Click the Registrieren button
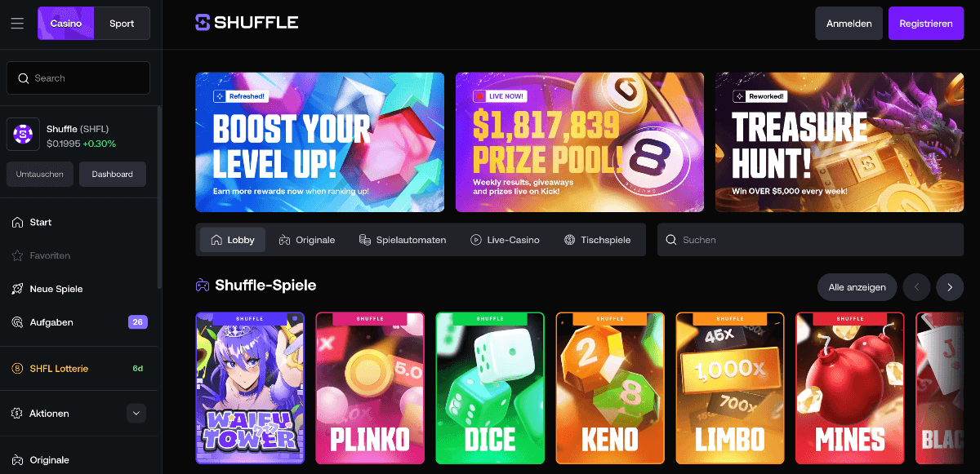The height and width of the screenshot is (474, 980). pos(926,24)
